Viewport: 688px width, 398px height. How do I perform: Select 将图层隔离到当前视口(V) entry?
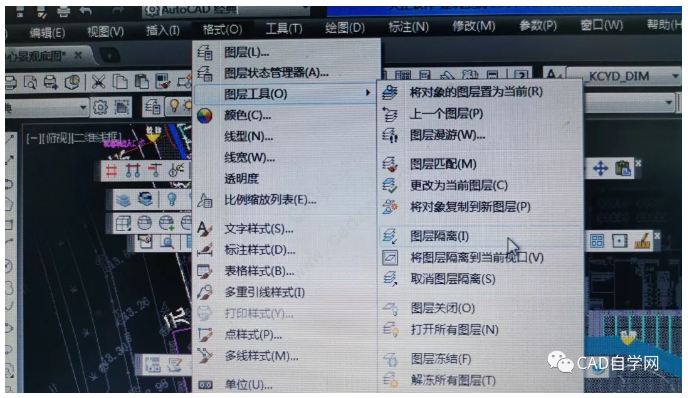coord(480,258)
